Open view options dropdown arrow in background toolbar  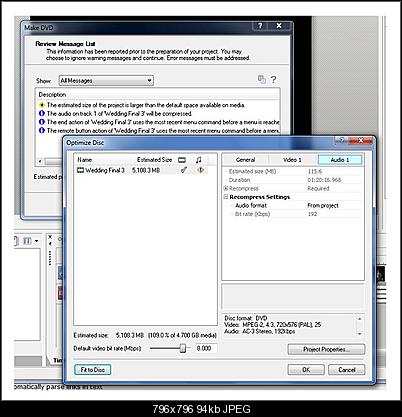[36, 241]
